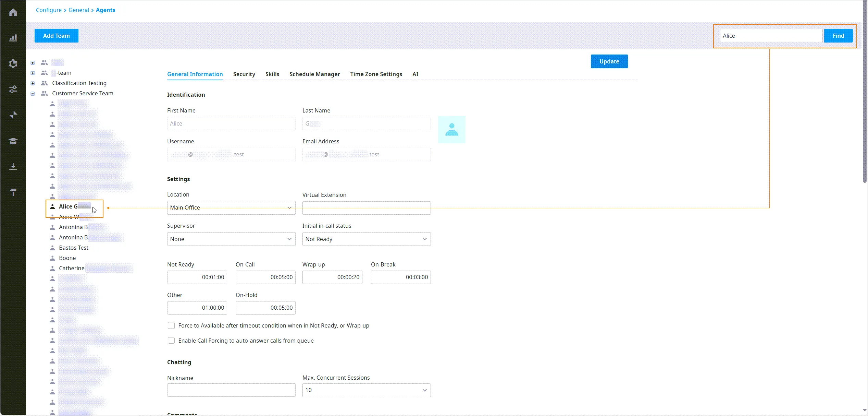868x416 pixels.
Task: Open the bar chart reports icon
Action: pos(13,38)
